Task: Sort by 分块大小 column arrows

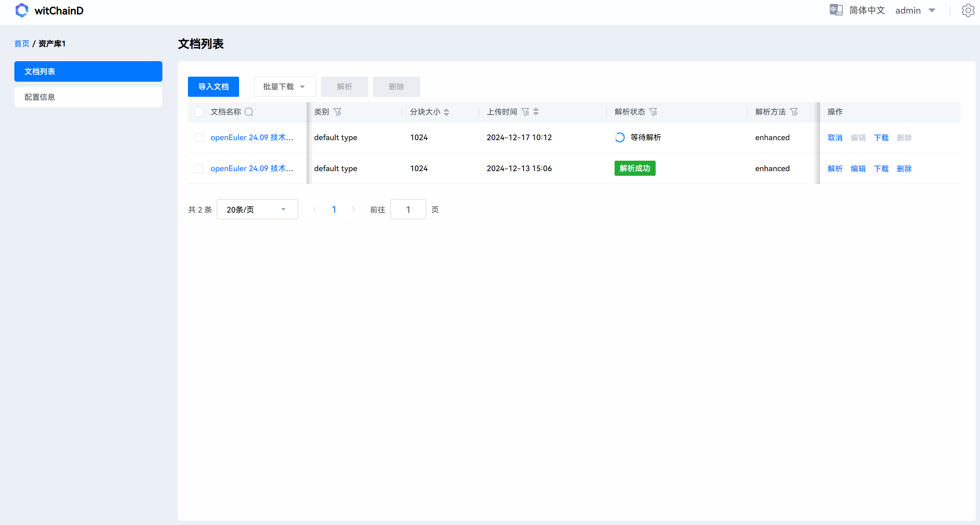Action: click(446, 112)
